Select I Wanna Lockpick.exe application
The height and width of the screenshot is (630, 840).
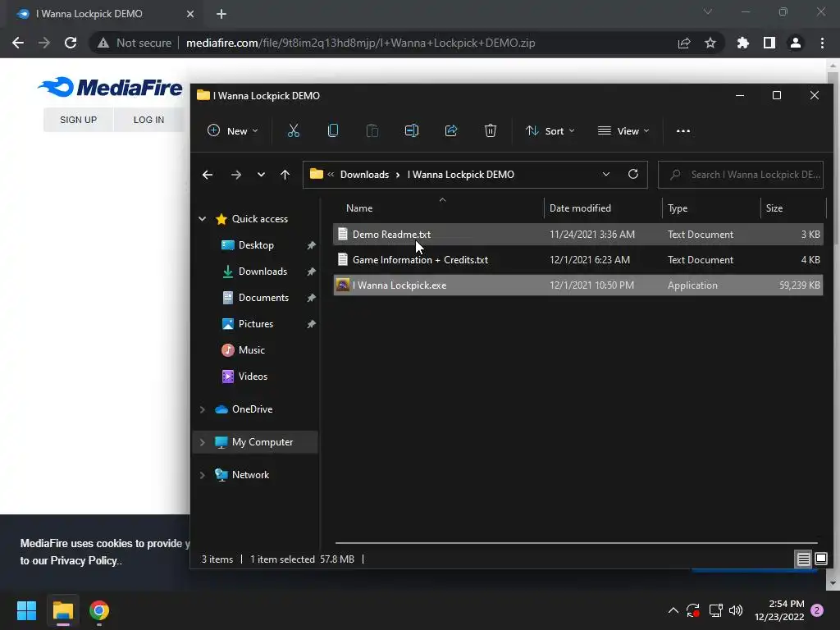[x=577, y=285]
